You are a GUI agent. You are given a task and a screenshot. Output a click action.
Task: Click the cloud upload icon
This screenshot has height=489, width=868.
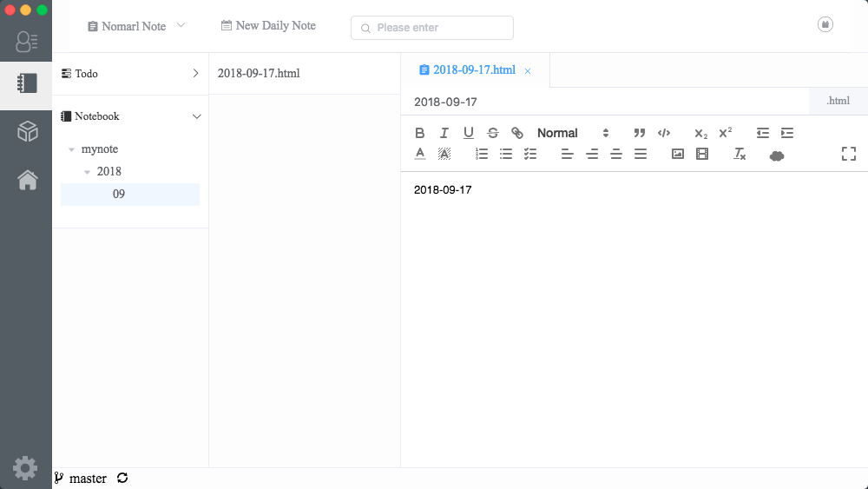coord(777,155)
